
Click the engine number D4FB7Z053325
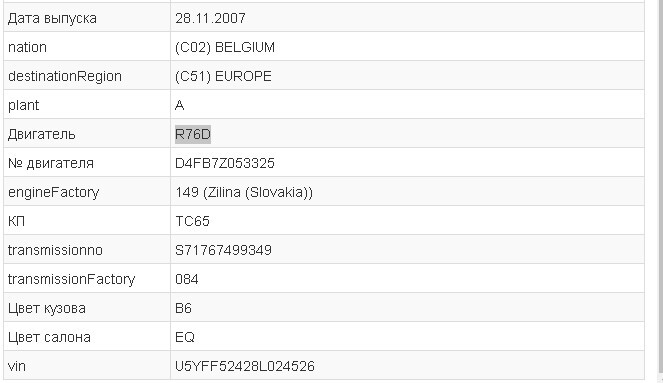click(x=225, y=163)
